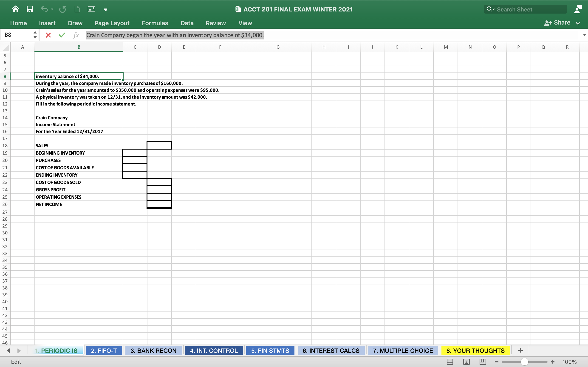Switch to Normal view in status bar
The image size is (588, 367).
[x=450, y=362]
